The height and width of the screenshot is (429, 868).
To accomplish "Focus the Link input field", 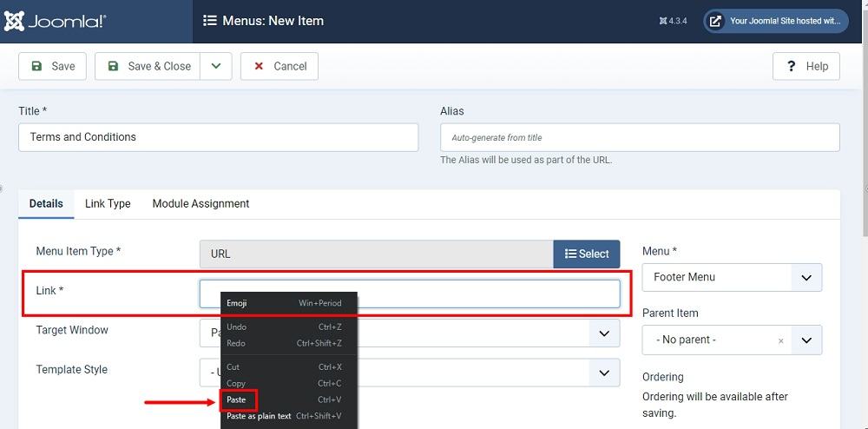I will coord(410,294).
